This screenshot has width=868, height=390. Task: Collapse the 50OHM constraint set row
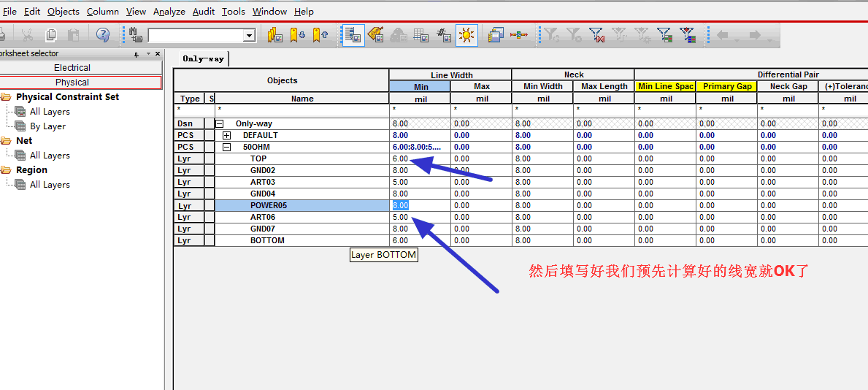click(x=227, y=147)
